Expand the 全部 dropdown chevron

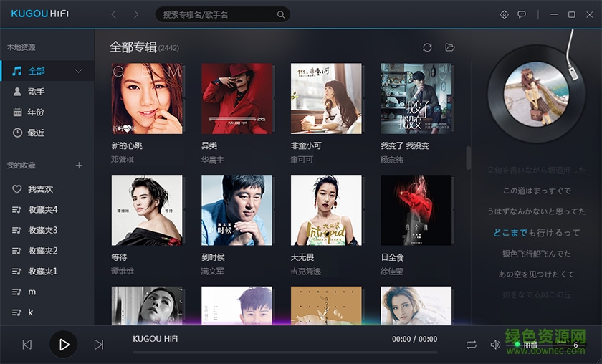[78, 71]
